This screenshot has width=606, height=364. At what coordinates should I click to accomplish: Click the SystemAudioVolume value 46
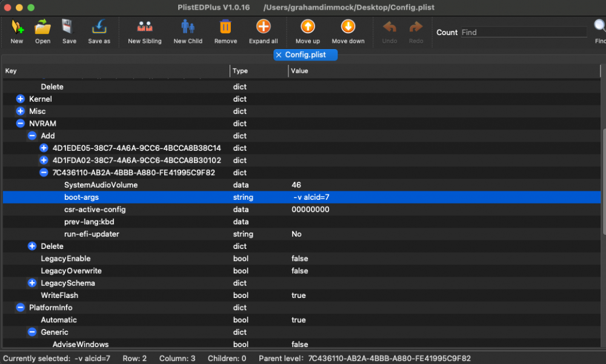click(x=296, y=185)
